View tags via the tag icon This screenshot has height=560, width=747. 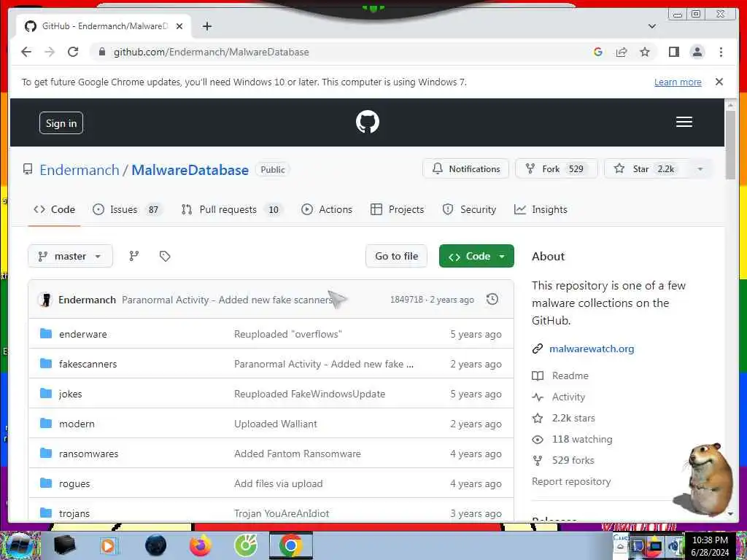(x=165, y=256)
